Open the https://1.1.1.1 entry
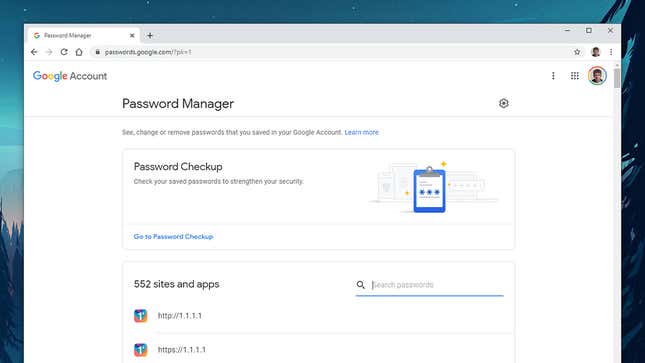 pyautogui.click(x=318, y=349)
